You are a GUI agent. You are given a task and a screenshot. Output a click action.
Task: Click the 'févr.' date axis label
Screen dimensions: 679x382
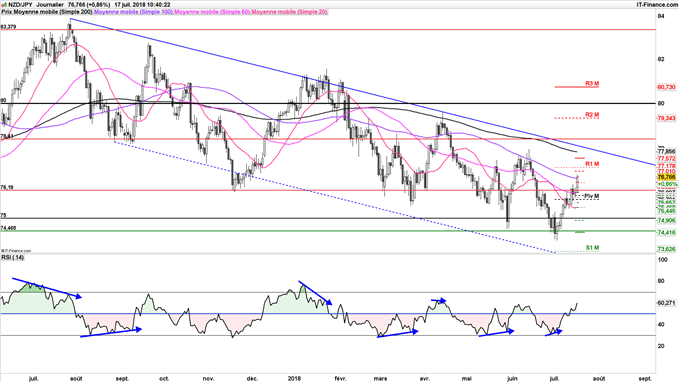pyautogui.click(x=341, y=378)
